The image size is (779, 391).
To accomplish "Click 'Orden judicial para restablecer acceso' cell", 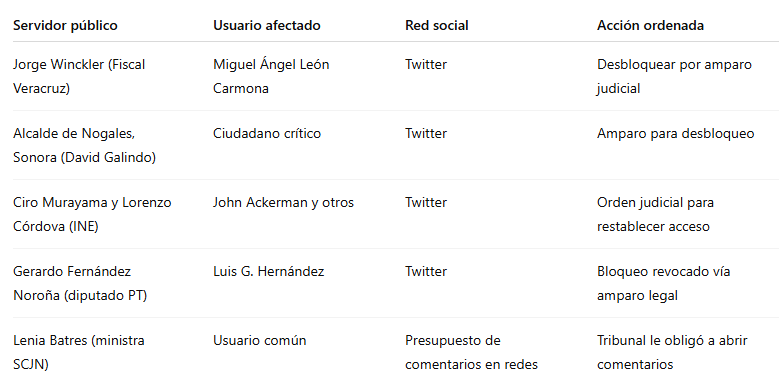I will pyautogui.click(x=655, y=214).
